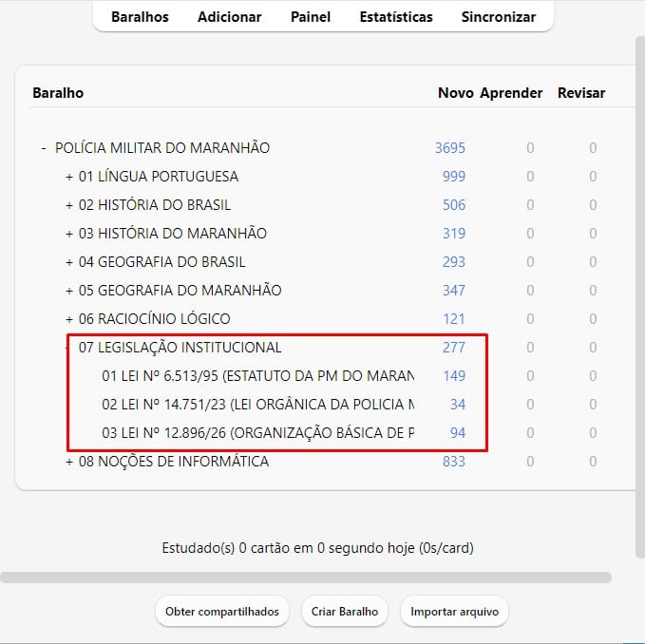Open the 07 LEGISLAÇÃO INSTITUCIONAL deck
The image size is (645, 644).
coord(180,348)
